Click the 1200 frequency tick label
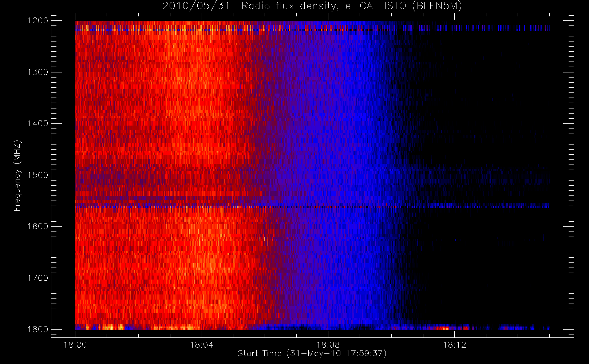Viewport: 589px width, 364px height. pos(38,21)
